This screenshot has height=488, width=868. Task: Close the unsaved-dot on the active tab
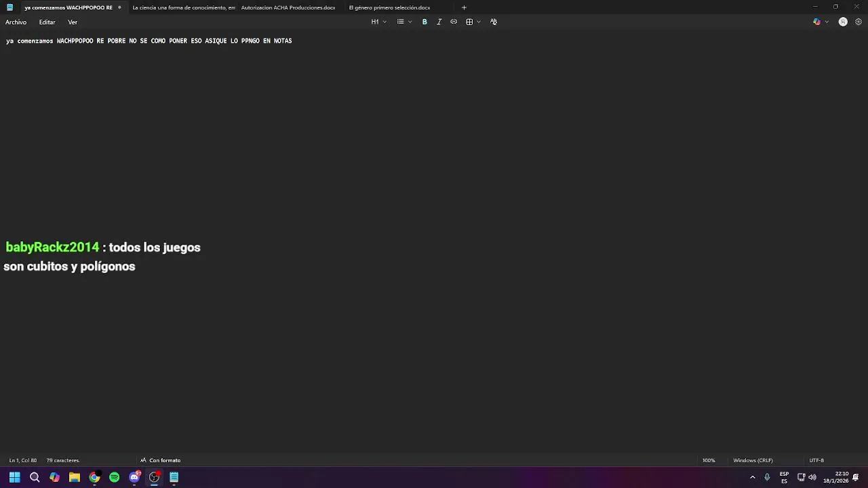pyautogui.click(x=119, y=7)
